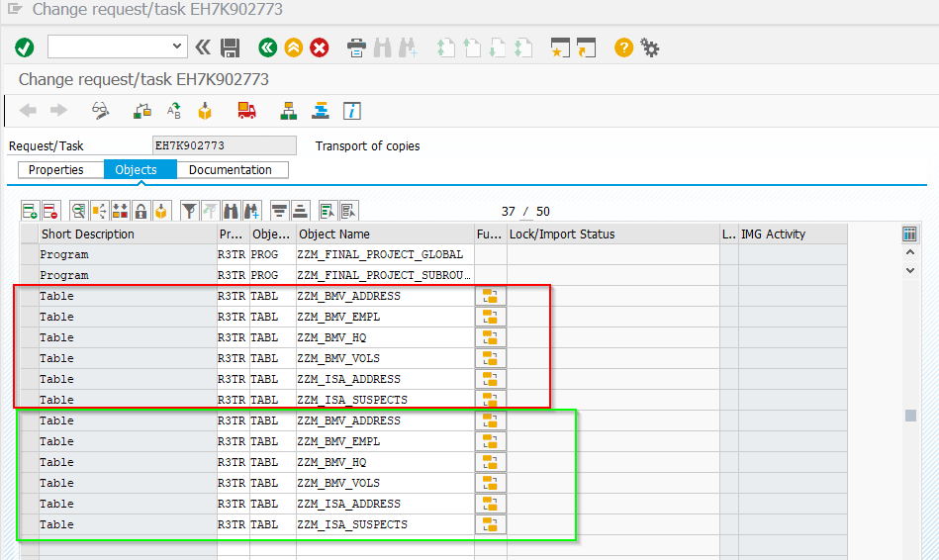The image size is (939, 560).
Task: Collapse the command field with double chevron
Action: [203, 47]
